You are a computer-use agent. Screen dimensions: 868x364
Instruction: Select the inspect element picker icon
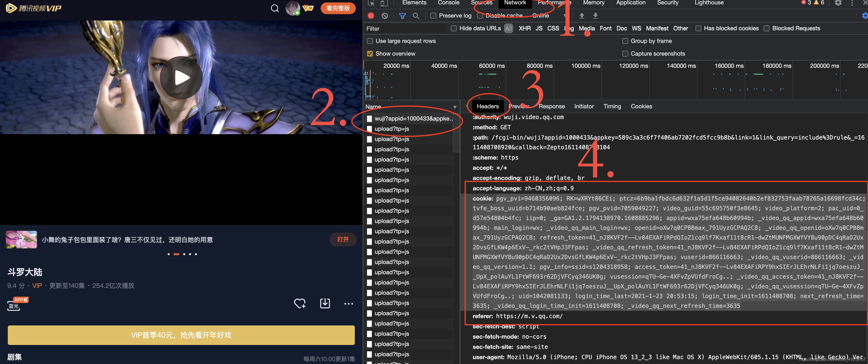tap(371, 3)
